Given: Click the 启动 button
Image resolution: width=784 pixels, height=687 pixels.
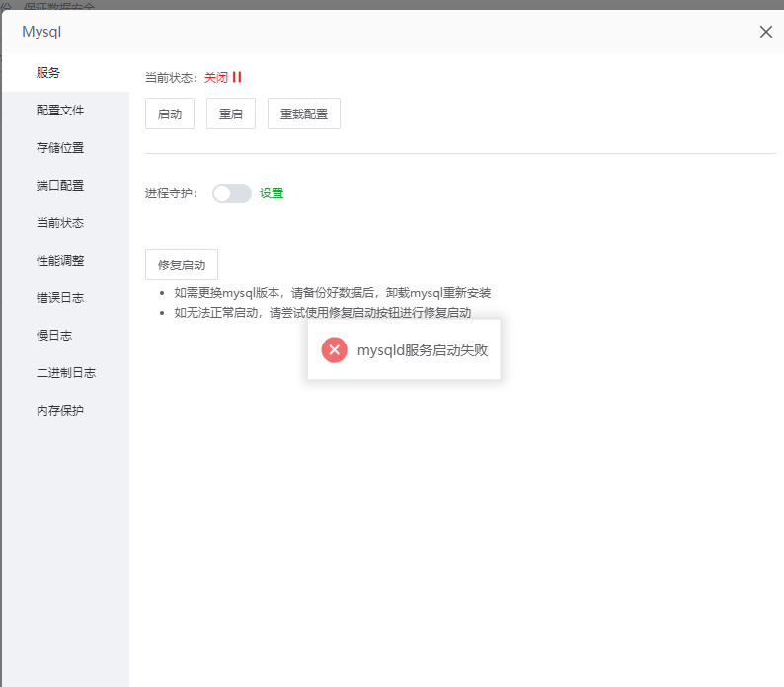Looking at the screenshot, I should pyautogui.click(x=170, y=114).
